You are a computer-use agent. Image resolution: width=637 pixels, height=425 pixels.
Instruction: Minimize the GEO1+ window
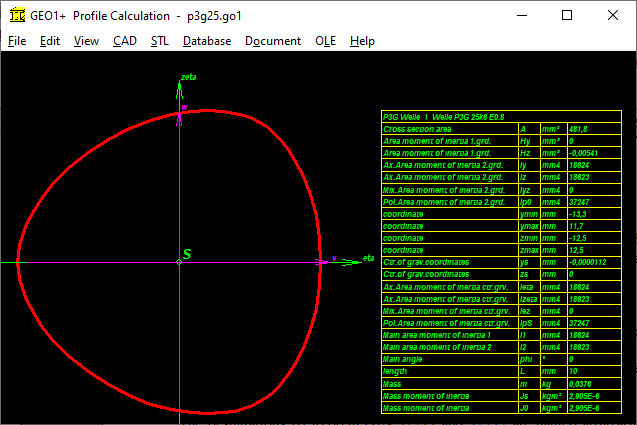[521, 16]
